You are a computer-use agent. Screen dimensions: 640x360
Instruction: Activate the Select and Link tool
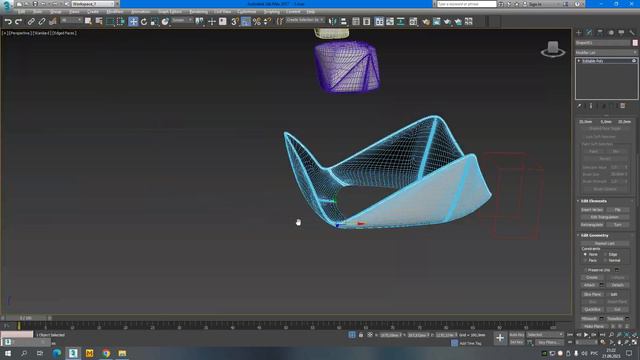tap(31, 22)
